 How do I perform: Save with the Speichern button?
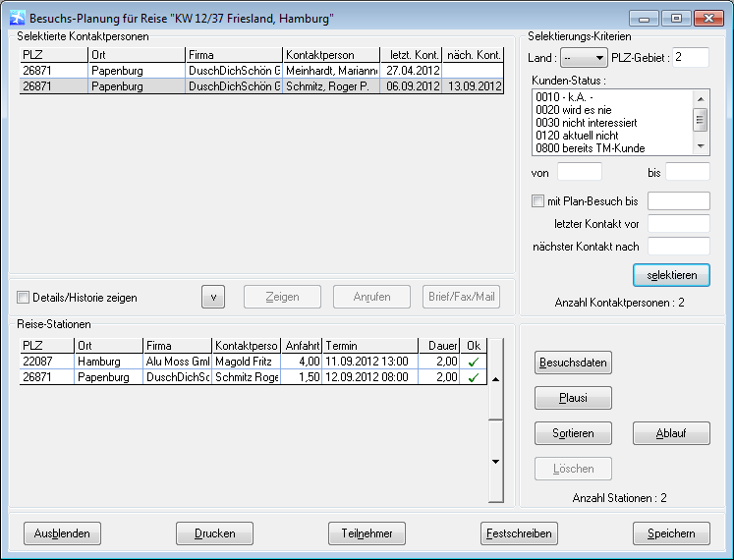click(x=671, y=533)
